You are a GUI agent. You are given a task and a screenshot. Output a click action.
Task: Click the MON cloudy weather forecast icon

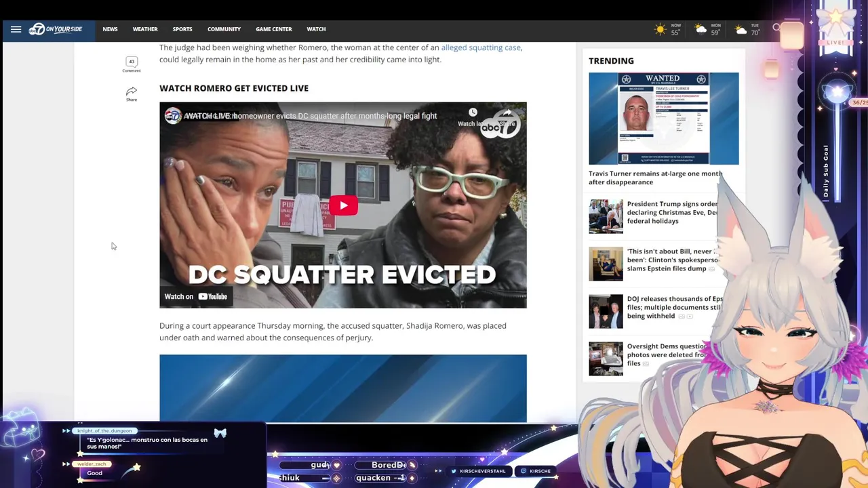[x=701, y=30]
